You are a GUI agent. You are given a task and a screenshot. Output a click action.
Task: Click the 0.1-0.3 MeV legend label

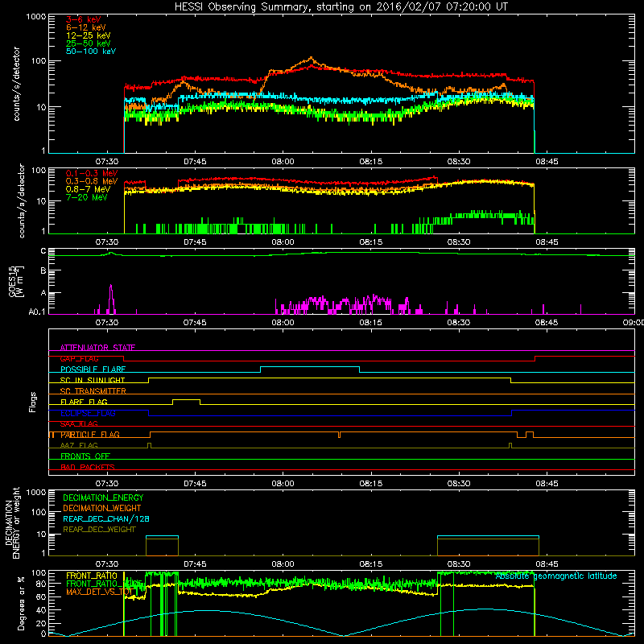point(92,173)
